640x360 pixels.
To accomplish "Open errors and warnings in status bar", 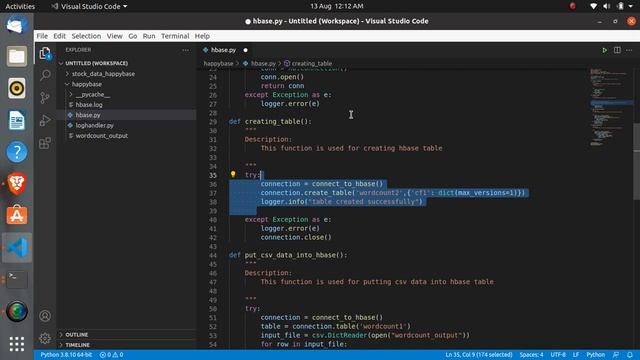I will point(111,355).
